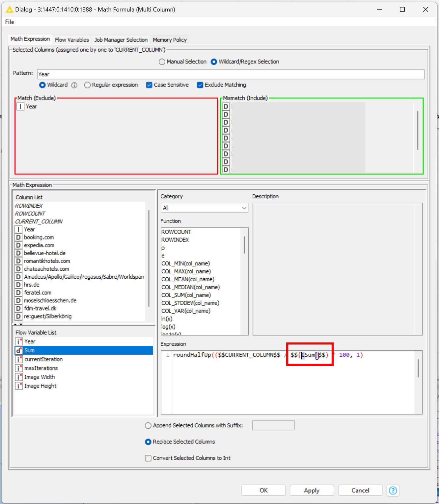Screen dimensions: 439x504
Task: Select COL_SUM(col_name) in Function list
Action: [x=186, y=295]
